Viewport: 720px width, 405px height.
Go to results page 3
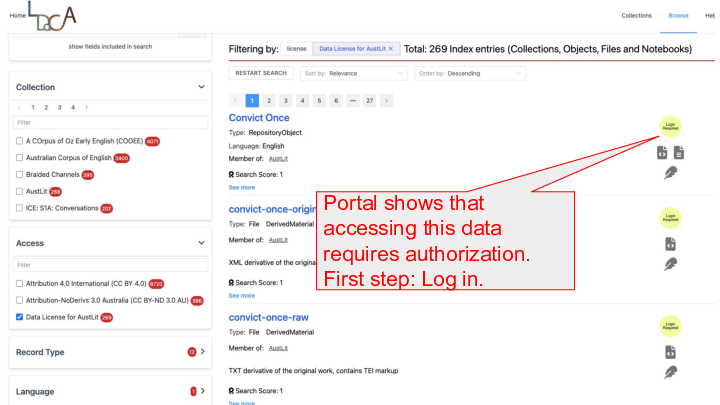[x=286, y=101]
